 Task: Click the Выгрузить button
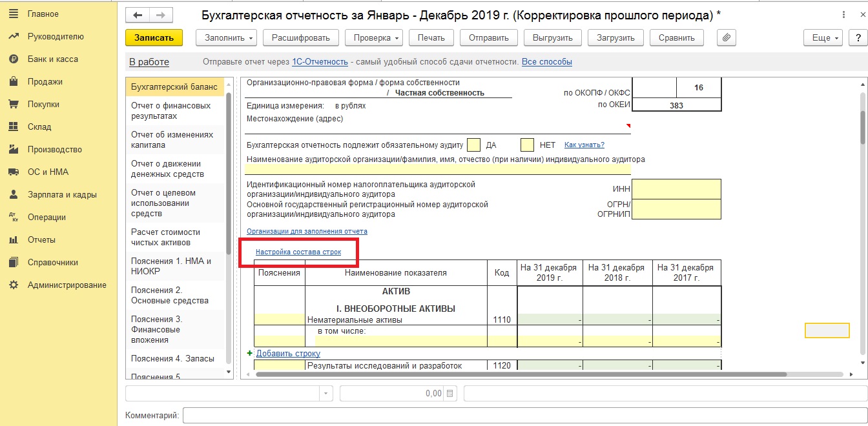click(552, 37)
